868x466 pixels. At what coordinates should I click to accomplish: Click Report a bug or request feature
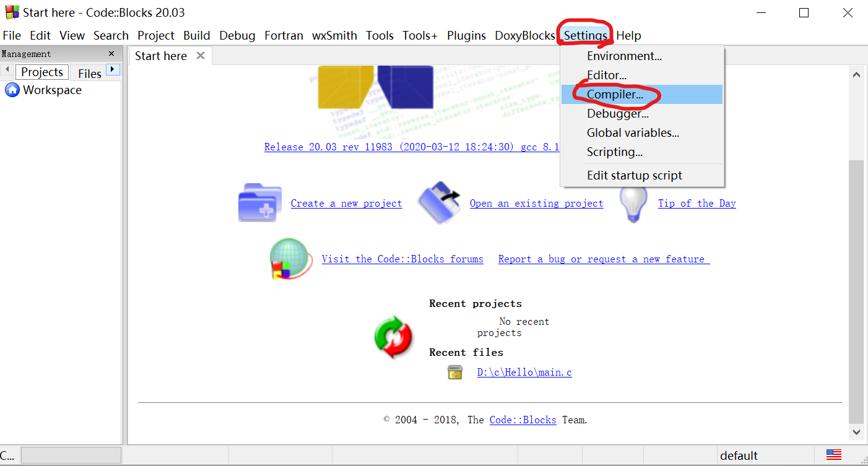(x=604, y=259)
